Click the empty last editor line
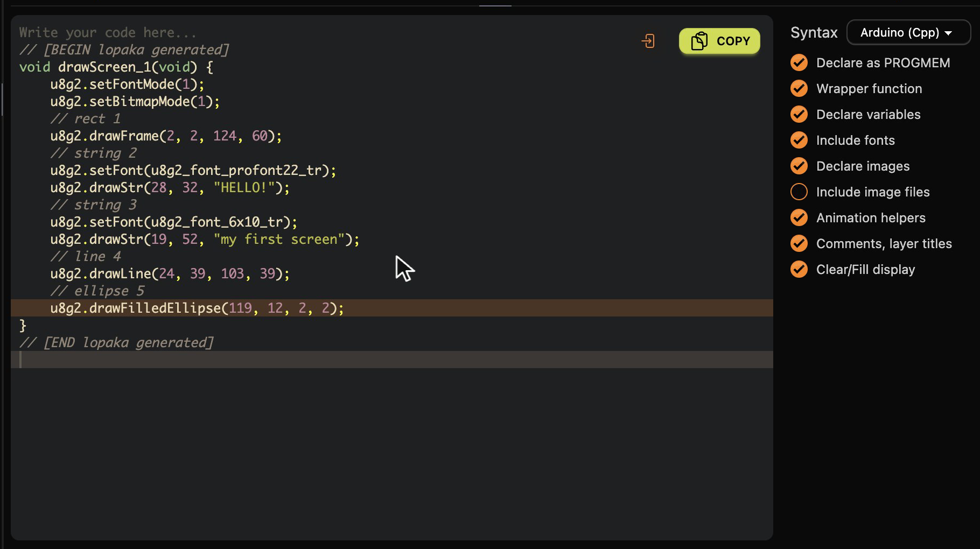This screenshot has width=980, height=549. click(392, 360)
